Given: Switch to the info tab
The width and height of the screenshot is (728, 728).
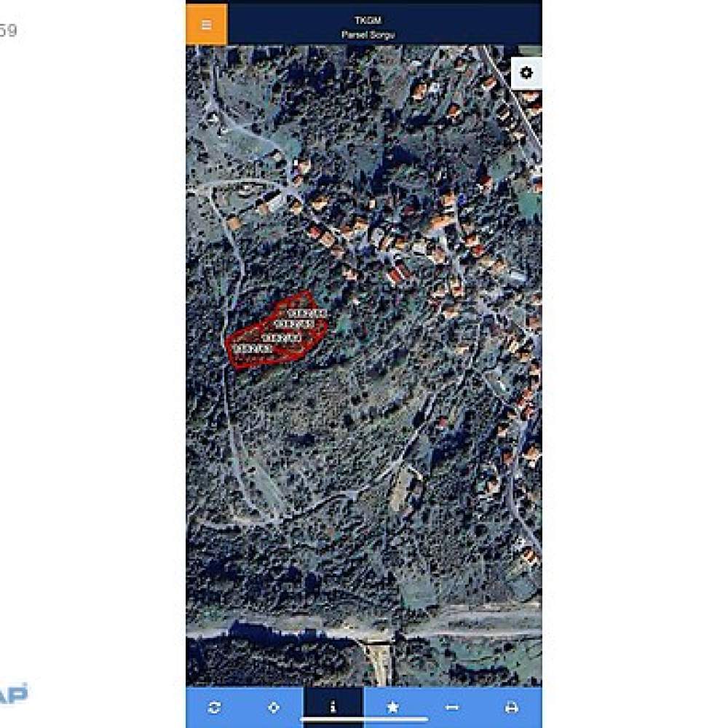Looking at the screenshot, I should point(333,707).
